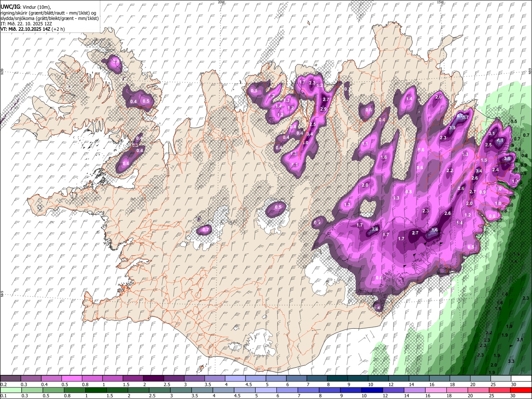Click the '3.3' rain value offshore southeast
This screenshot has width=532, height=399.
point(511,361)
